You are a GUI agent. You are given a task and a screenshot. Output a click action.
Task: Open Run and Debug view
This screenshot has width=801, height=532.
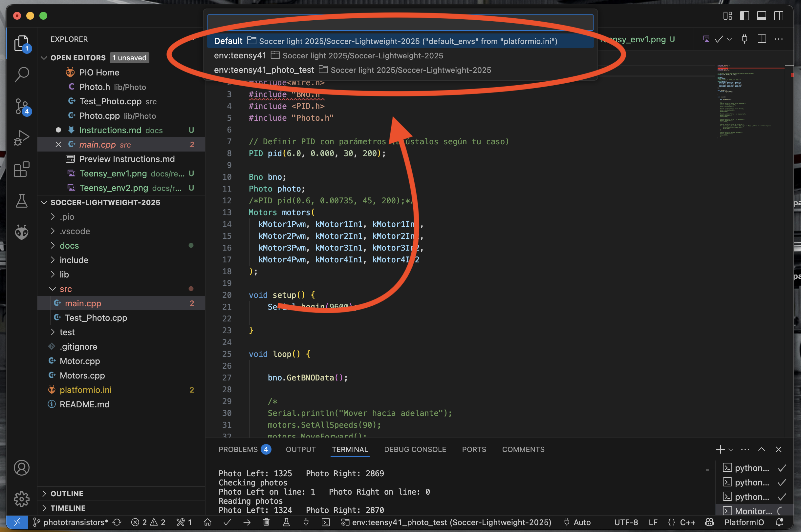[x=22, y=138]
